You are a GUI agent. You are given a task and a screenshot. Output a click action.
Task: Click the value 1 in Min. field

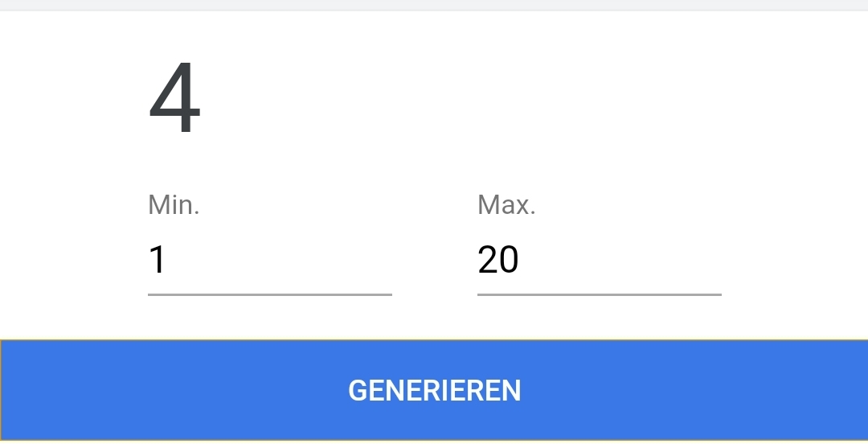click(x=158, y=260)
